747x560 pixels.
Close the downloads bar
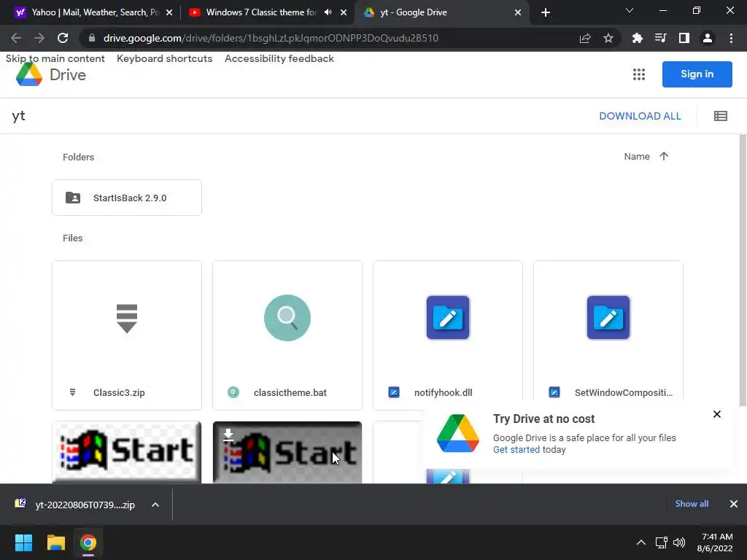click(734, 504)
